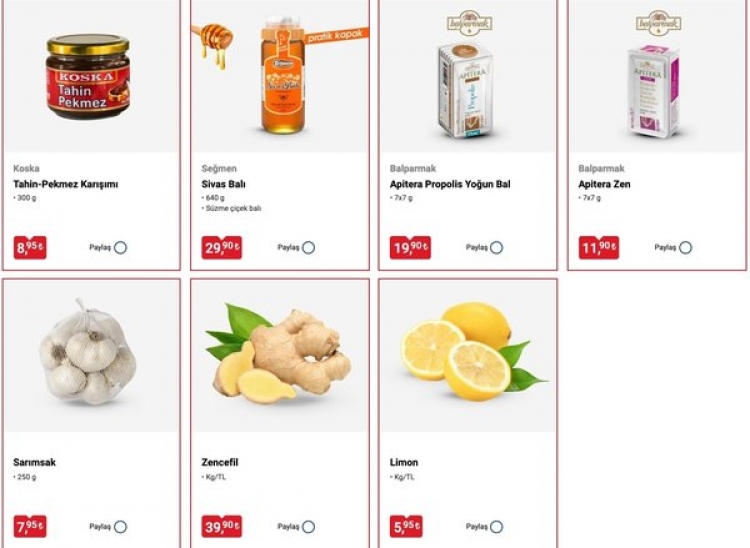
Task: Open the lemon product image
Action: click(473, 351)
